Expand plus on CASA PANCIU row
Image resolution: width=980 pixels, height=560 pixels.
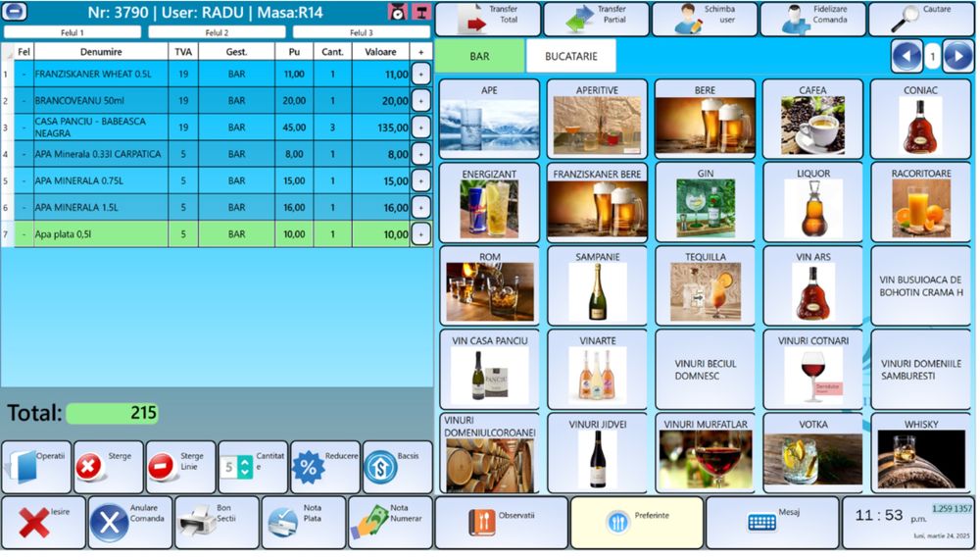click(420, 127)
